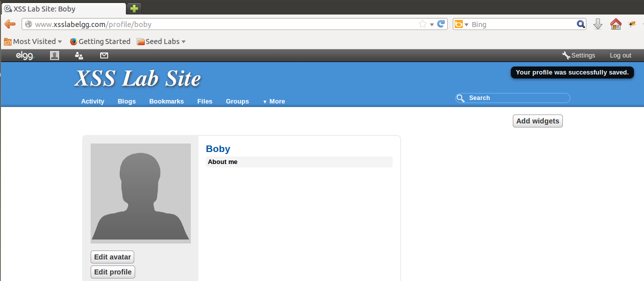Viewport: 644px width, 281px height.
Task: Open the downloads arrow icon
Action: pos(597,24)
